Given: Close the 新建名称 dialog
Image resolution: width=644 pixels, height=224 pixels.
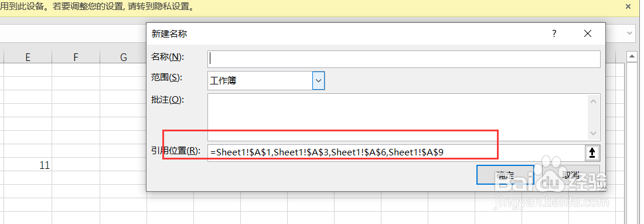Looking at the screenshot, I should tap(588, 33).
